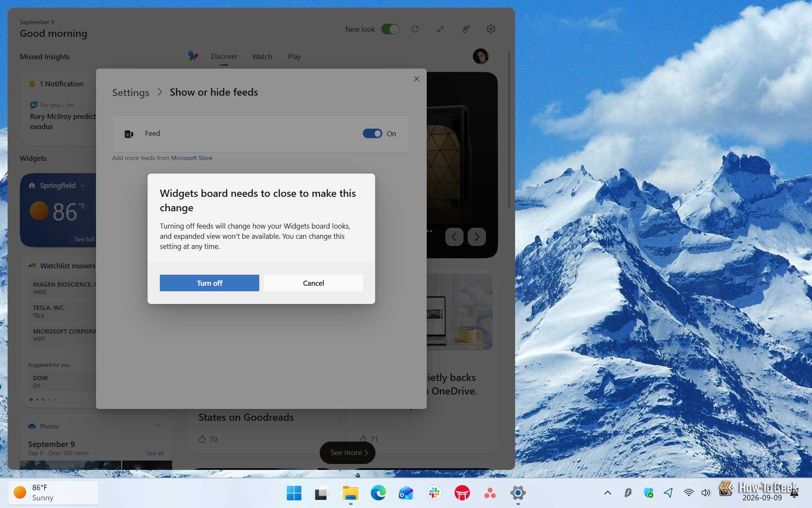Open the profile avatar
This screenshot has height=508, width=812.
(480, 56)
